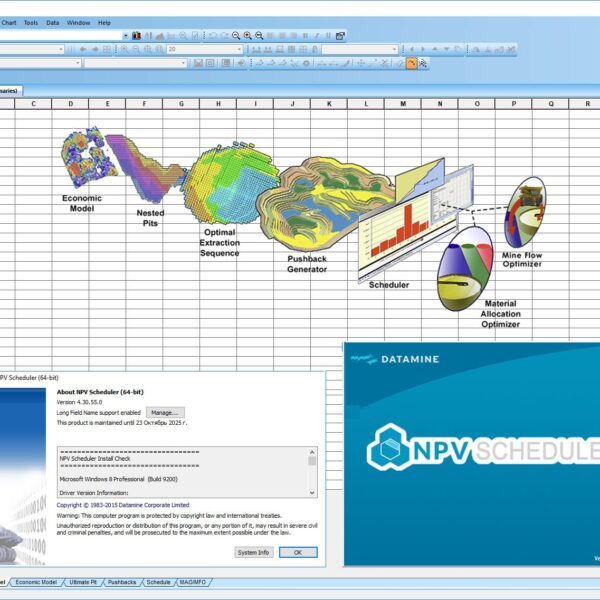
Task: Click the install check scrollbar up arrow
Action: click(x=312, y=452)
